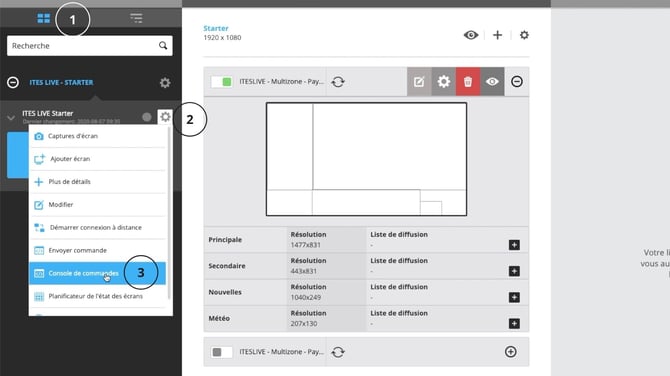This screenshot has width=670, height=376.
Task: Open Starter settings gear at top right
Action: point(524,35)
